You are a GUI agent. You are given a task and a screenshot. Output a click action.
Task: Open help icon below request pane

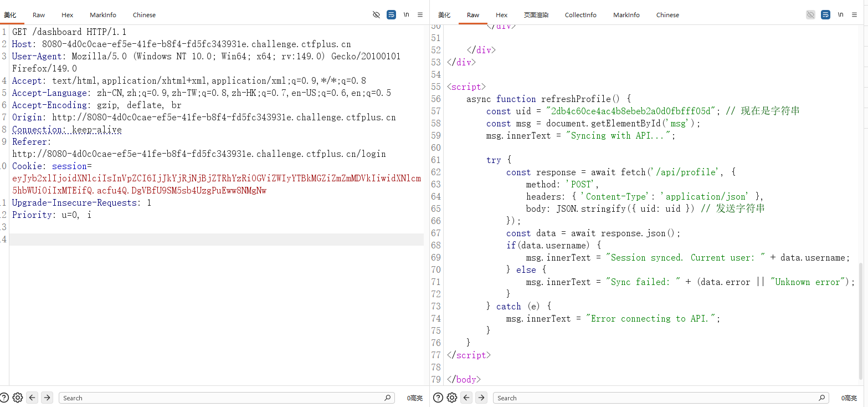pyautogui.click(x=4, y=398)
